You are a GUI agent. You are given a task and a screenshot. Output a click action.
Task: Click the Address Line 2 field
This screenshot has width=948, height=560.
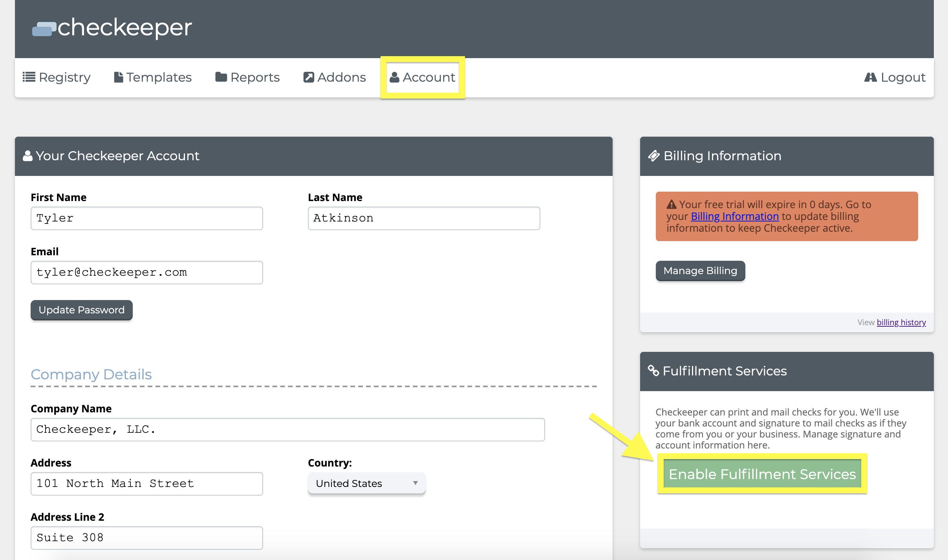click(147, 538)
